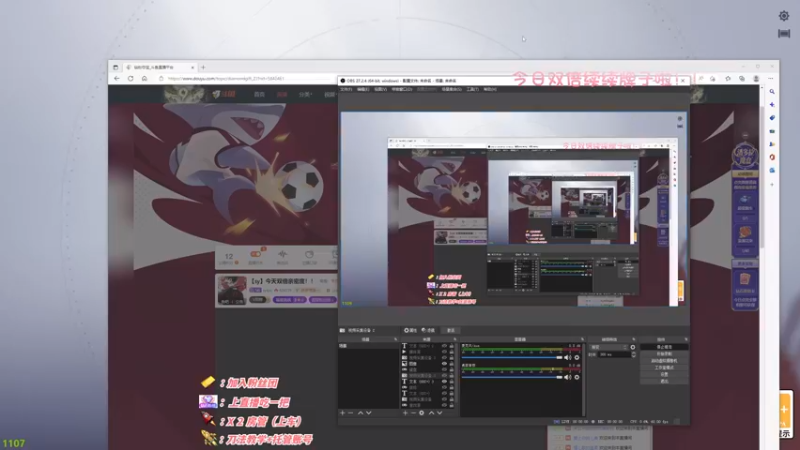Pop out the Controls dock
Image resolution: width=800 pixels, height=450 pixels.
pyautogui.click(x=686, y=339)
